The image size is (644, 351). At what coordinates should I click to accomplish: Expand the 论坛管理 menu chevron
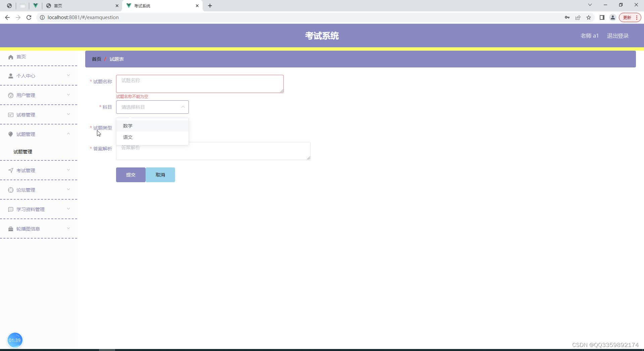coord(68,189)
